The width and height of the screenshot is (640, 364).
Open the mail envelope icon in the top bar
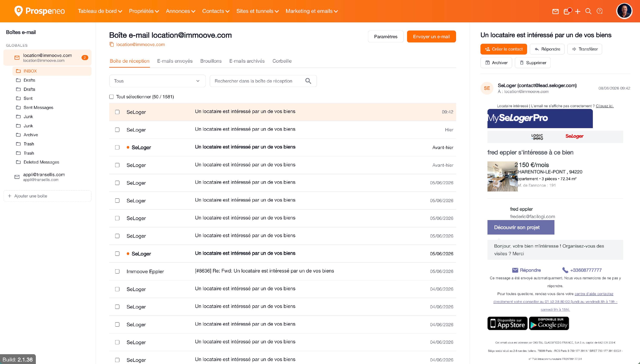(556, 12)
